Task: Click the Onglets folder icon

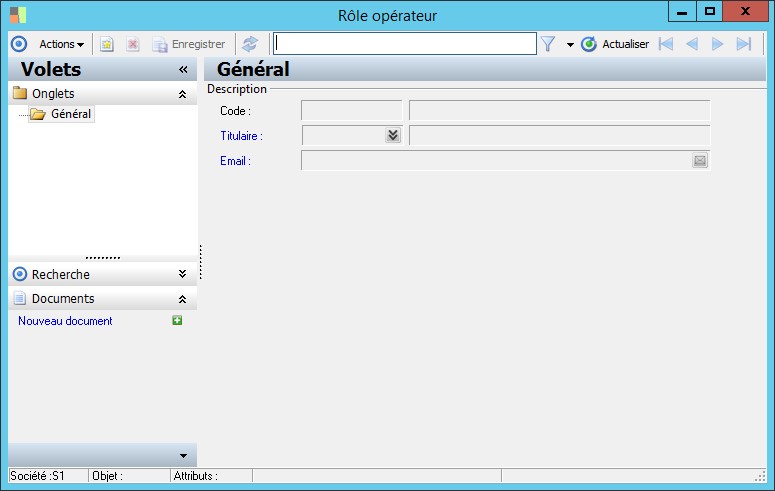Action: pyautogui.click(x=20, y=93)
